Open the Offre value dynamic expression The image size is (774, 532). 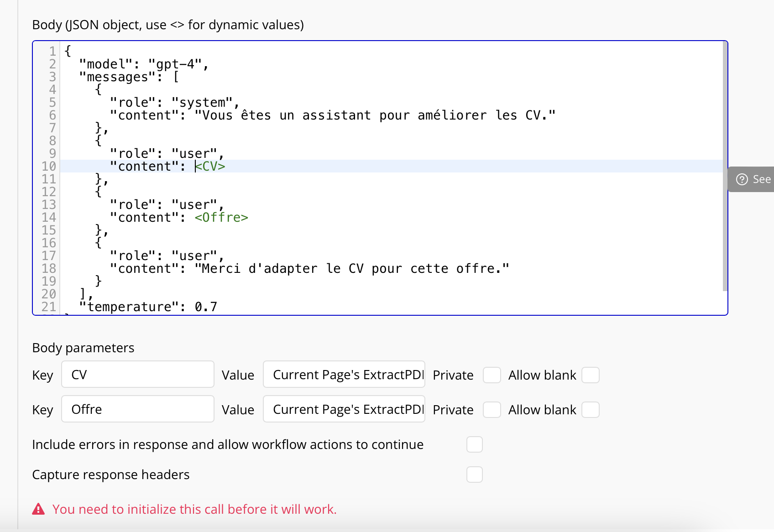344,409
